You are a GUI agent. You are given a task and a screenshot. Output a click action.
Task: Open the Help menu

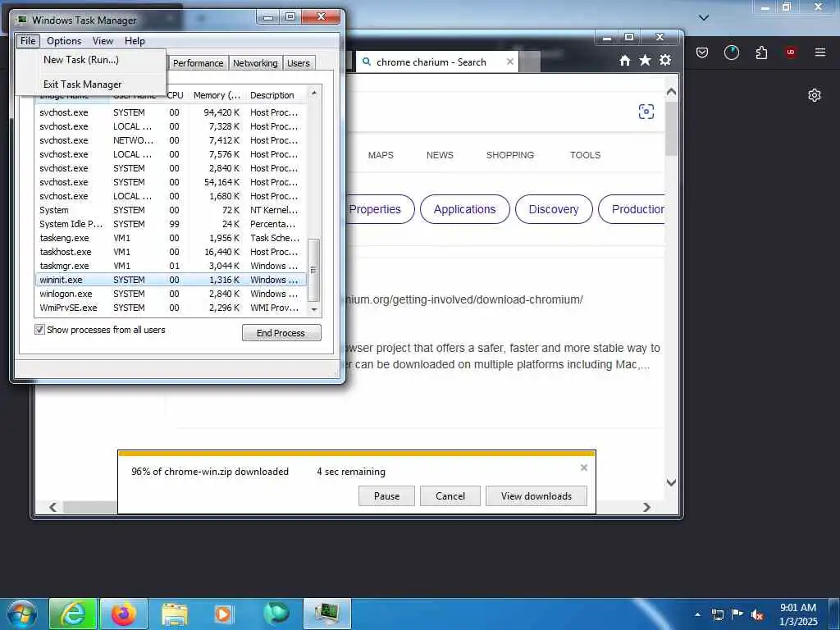[135, 41]
